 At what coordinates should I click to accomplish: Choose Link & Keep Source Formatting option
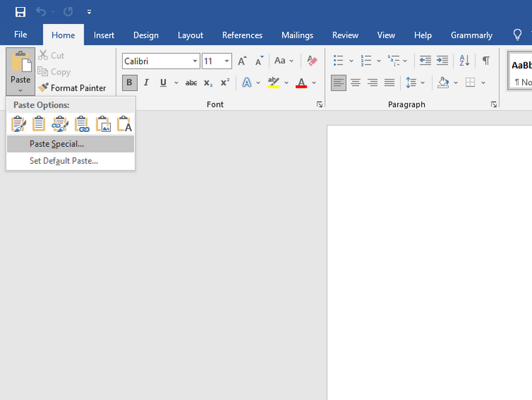[x=60, y=124]
